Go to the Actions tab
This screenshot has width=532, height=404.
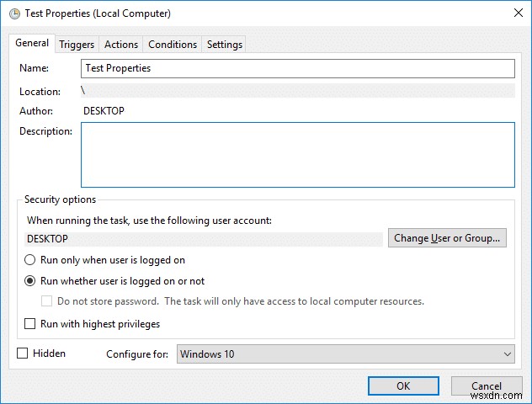coord(121,45)
